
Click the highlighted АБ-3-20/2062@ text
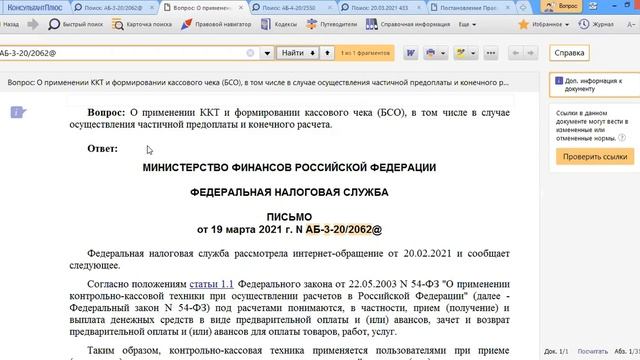pos(344,229)
